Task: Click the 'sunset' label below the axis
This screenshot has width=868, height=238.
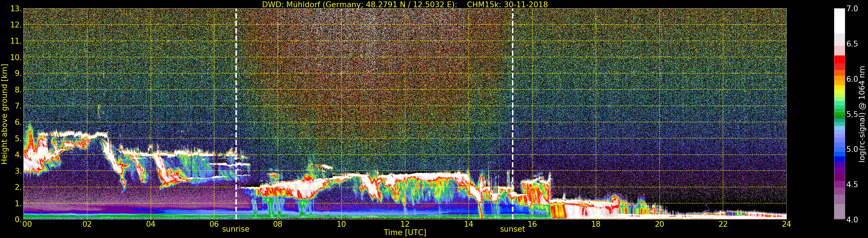Action: coord(513,229)
